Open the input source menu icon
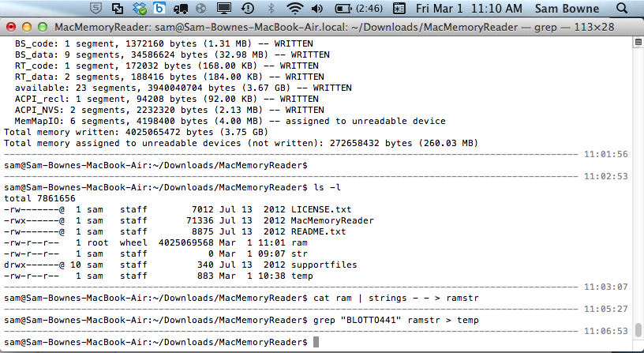The image size is (644, 353). pos(399,9)
